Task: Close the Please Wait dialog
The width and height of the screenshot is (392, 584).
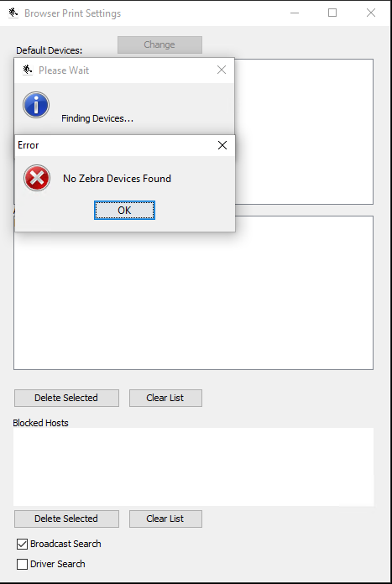Action: [x=222, y=70]
